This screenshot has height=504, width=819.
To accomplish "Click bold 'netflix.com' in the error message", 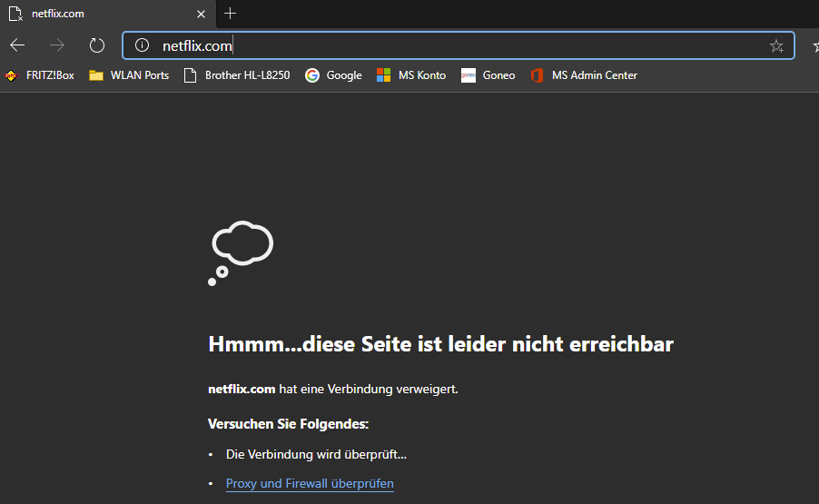I will pyautogui.click(x=242, y=389).
